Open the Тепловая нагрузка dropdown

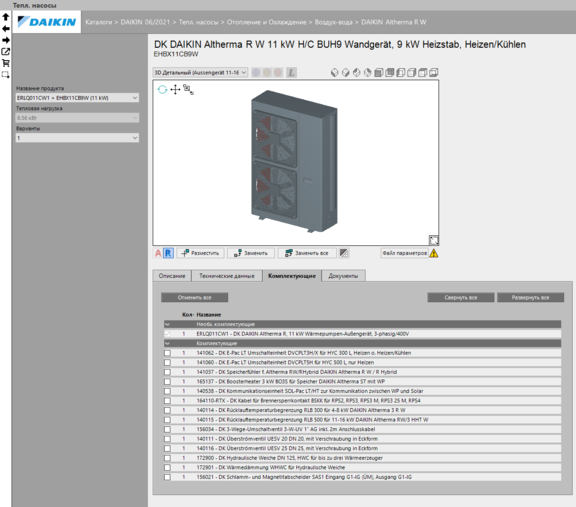[77, 118]
